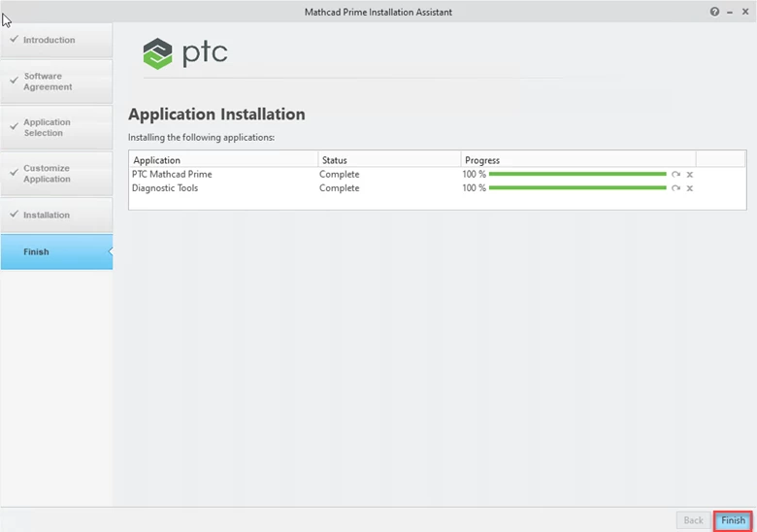Click the Application Installation heading
757x532 pixels.
[216, 115]
